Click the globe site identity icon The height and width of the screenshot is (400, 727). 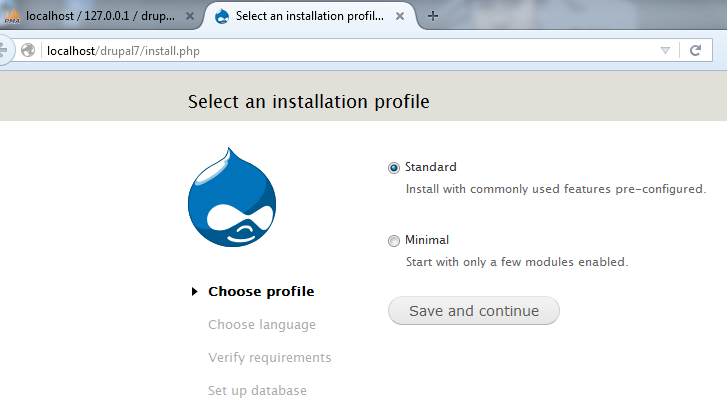point(28,50)
